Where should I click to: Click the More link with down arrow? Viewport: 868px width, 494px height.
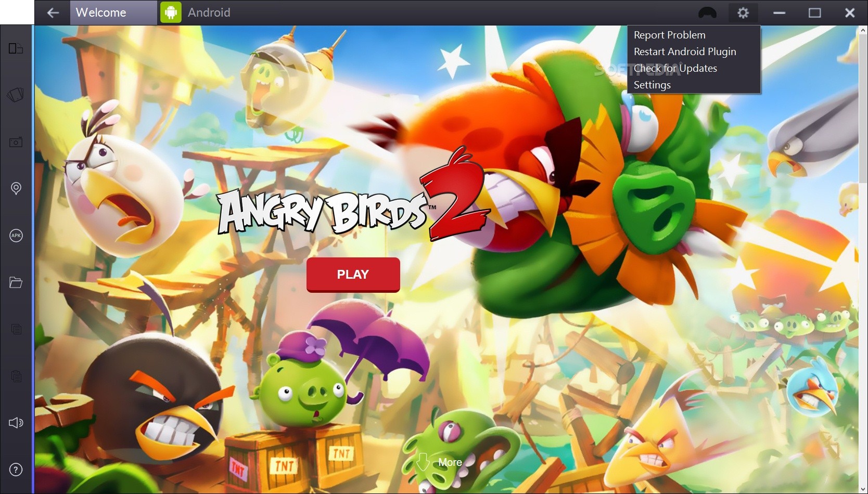(439, 462)
